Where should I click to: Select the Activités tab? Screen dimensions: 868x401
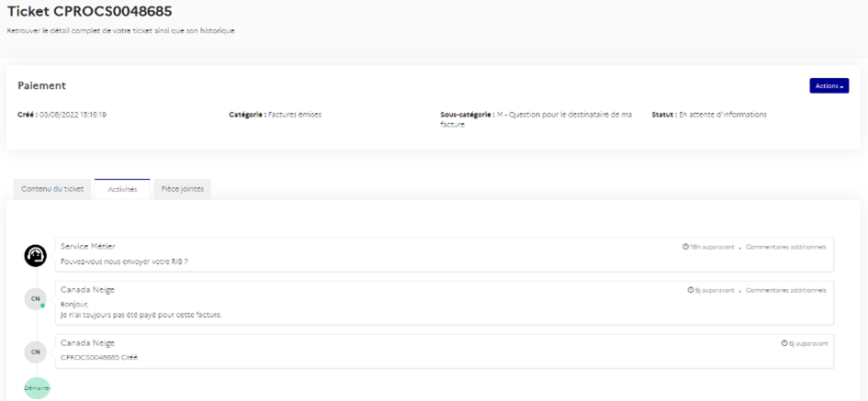(x=122, y=189)
